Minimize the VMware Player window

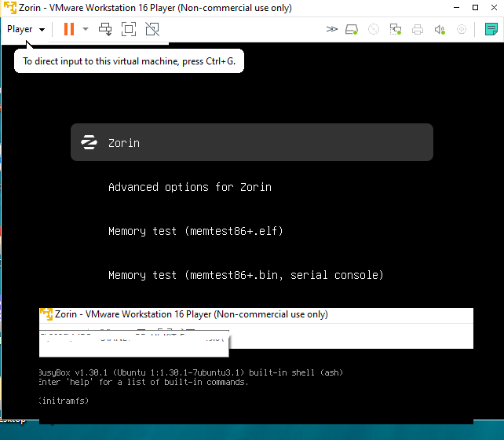coord(456,7)
